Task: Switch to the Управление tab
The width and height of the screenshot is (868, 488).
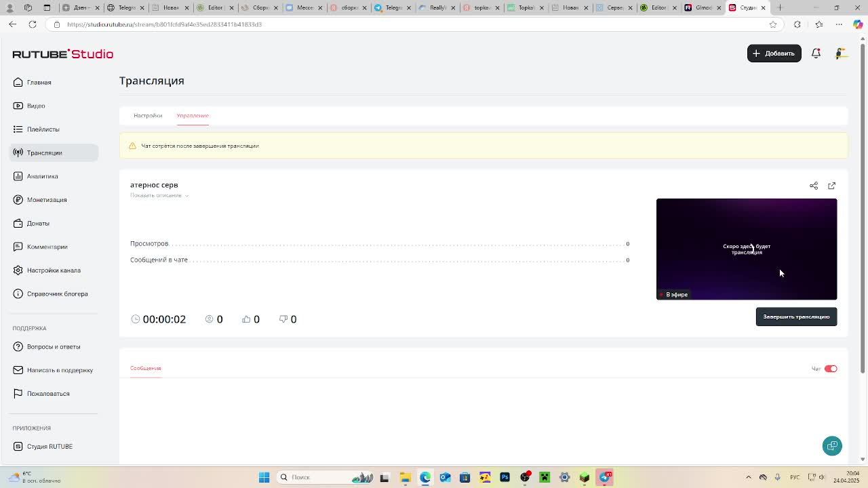Action: 193,115
